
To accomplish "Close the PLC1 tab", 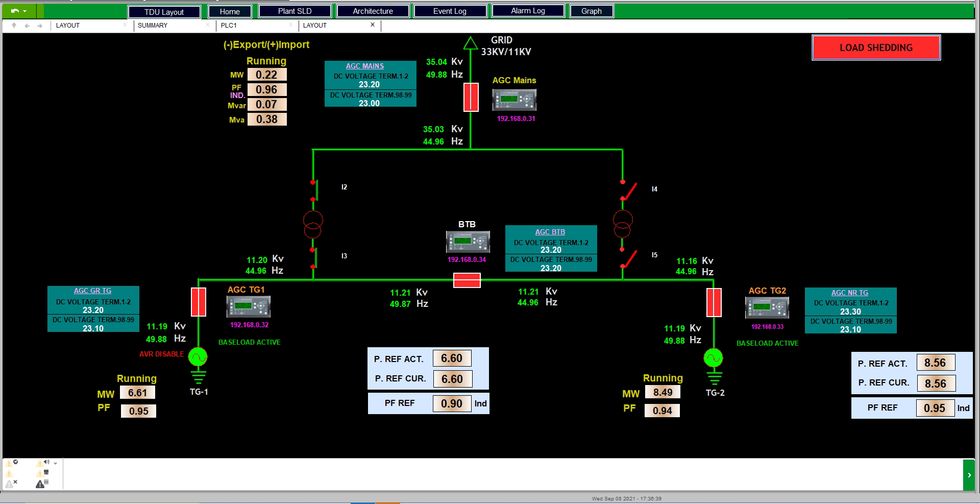I will coord(290,25).
